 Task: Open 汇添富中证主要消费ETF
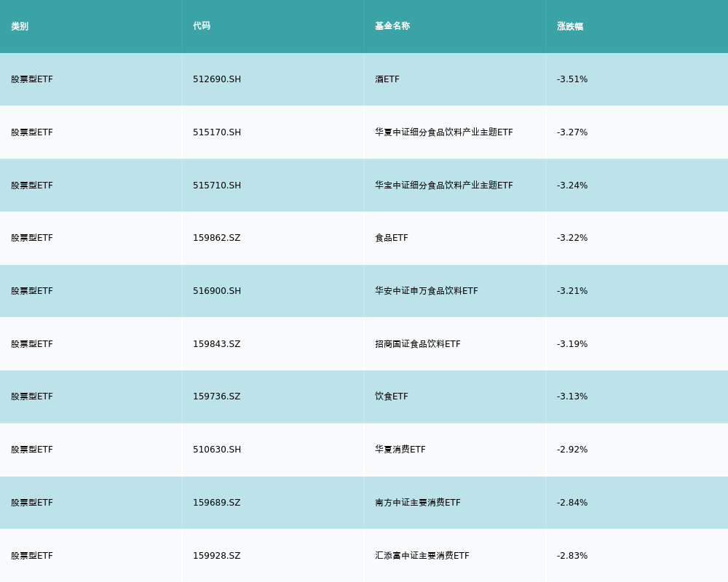coord(422,556)
